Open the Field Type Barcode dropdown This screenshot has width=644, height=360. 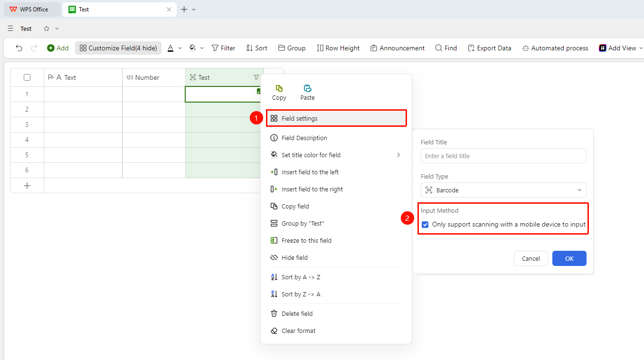click(x=503, y=190)
